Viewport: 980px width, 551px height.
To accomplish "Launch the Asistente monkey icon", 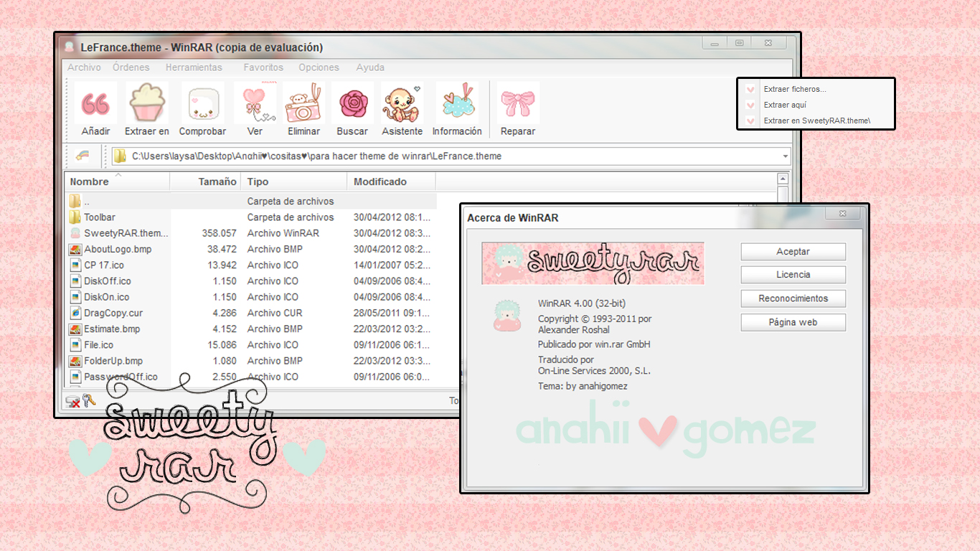I will [402, 103].
